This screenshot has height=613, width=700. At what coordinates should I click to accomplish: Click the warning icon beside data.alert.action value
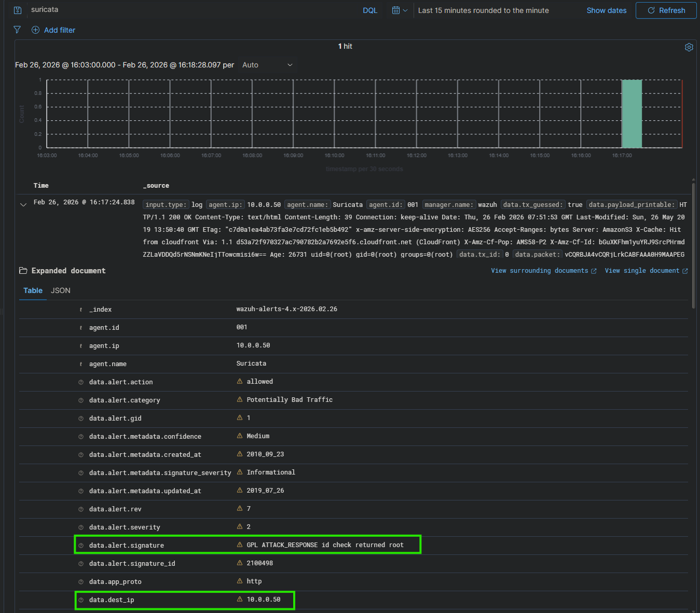240,382
